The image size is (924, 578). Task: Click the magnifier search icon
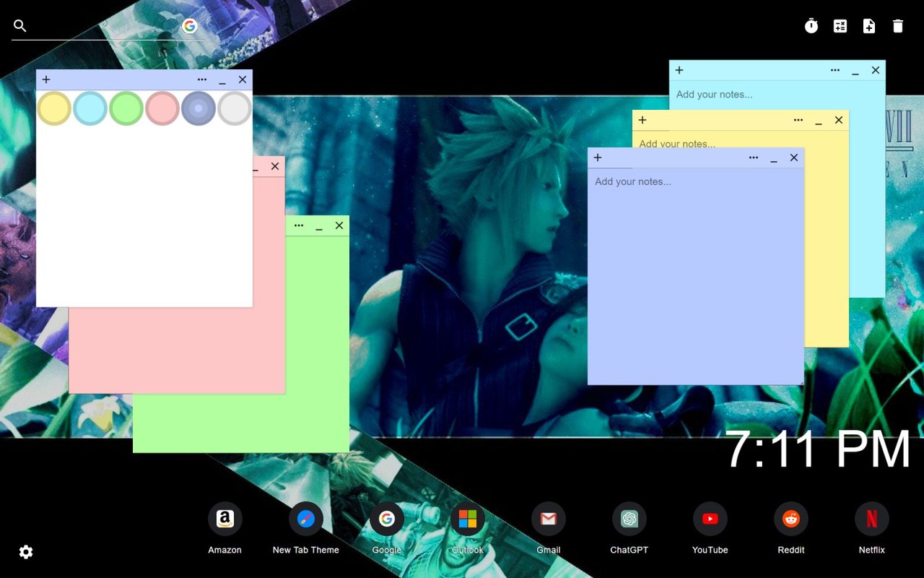pyautogui.click(x=20, y=26)
